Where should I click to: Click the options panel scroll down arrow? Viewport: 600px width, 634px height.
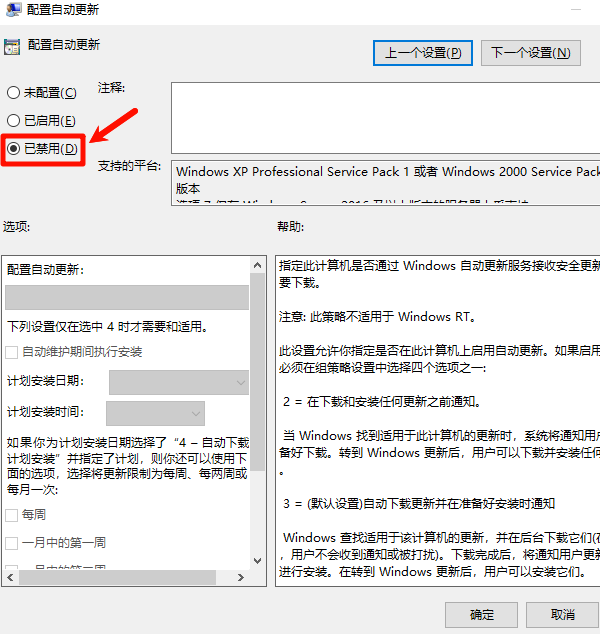258,561
